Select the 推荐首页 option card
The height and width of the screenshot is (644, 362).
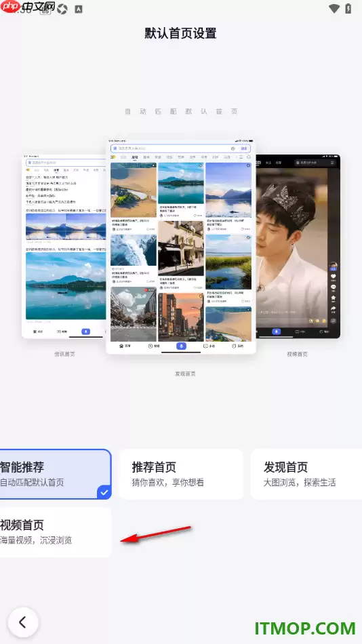[x=181, y=474]
